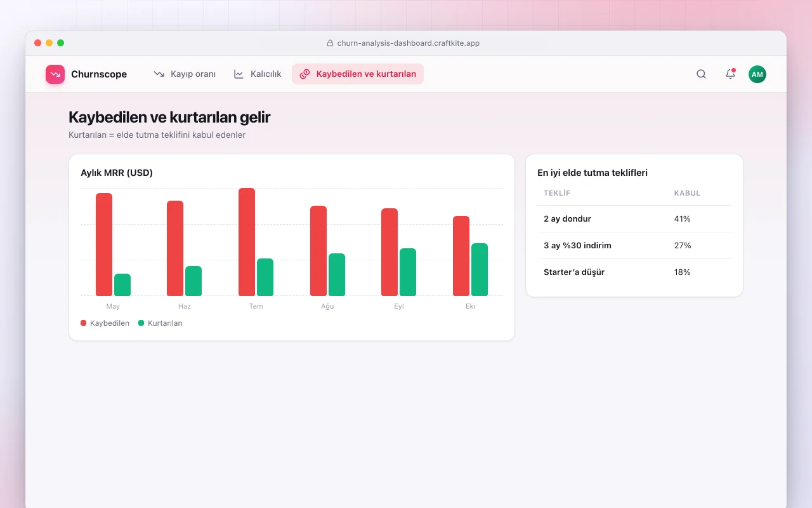812x508 pixels.
Task: Select the Starter'a düşür offer row
Action: click(x=634, y=272)
